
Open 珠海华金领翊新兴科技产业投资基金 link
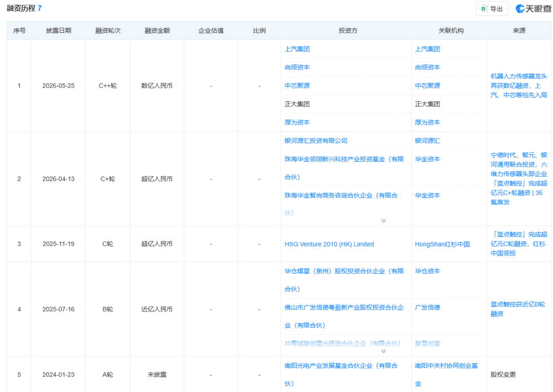344,168
